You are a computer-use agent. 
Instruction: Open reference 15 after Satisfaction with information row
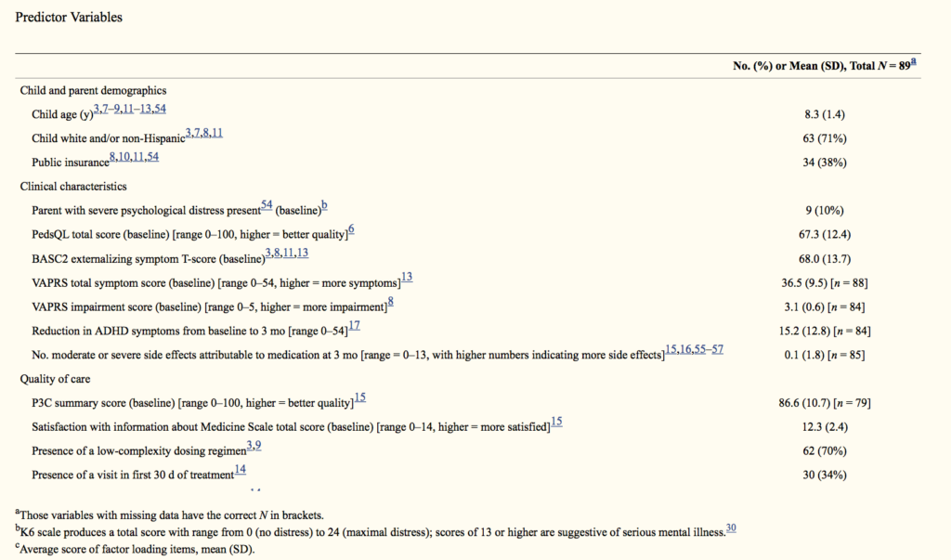tap(557, 421)
